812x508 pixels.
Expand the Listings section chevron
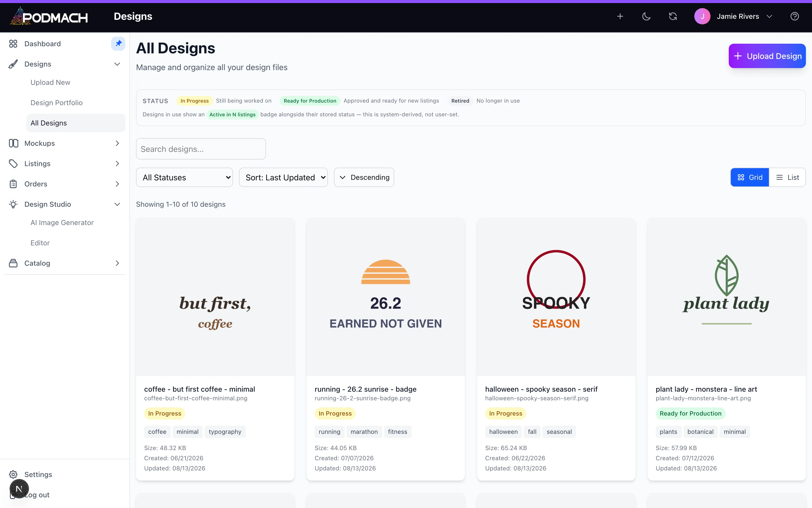(117, 164)
